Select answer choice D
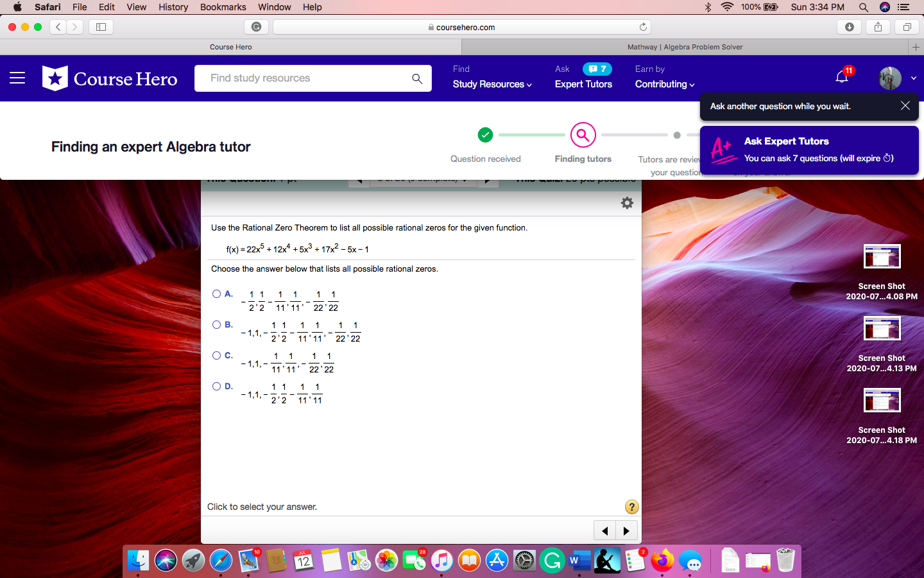 click(x=216, y=387)
